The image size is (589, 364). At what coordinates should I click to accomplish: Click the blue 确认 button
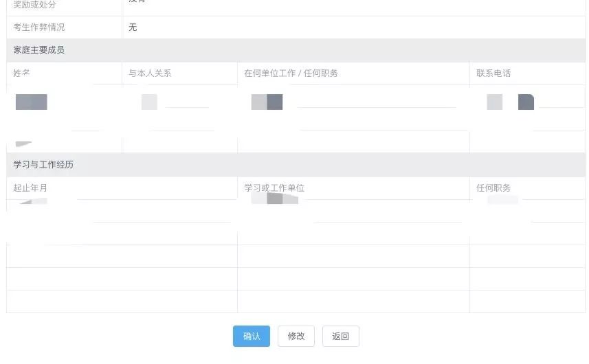(x=251, y=336)
